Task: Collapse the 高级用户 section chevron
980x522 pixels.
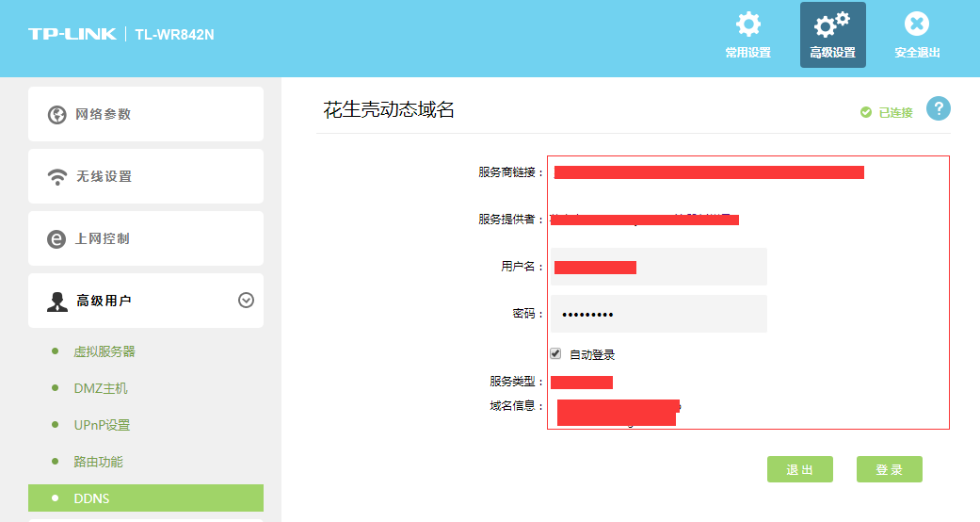Action: click(x=246, y=301)
